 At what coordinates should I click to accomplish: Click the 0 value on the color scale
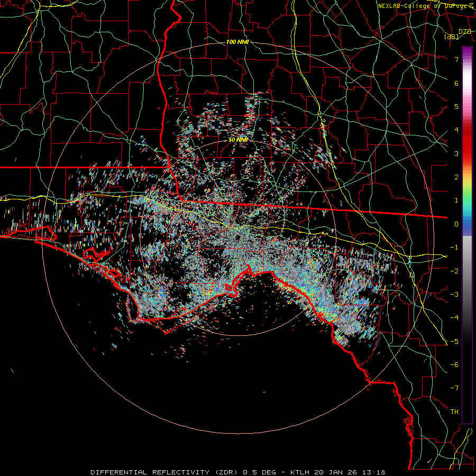(x=456, y=224)
